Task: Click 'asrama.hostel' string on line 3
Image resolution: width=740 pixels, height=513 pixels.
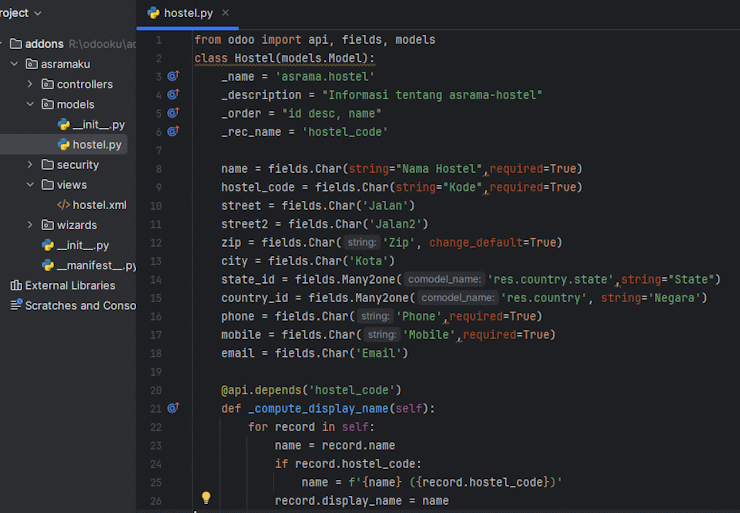Action: (325, 76)
